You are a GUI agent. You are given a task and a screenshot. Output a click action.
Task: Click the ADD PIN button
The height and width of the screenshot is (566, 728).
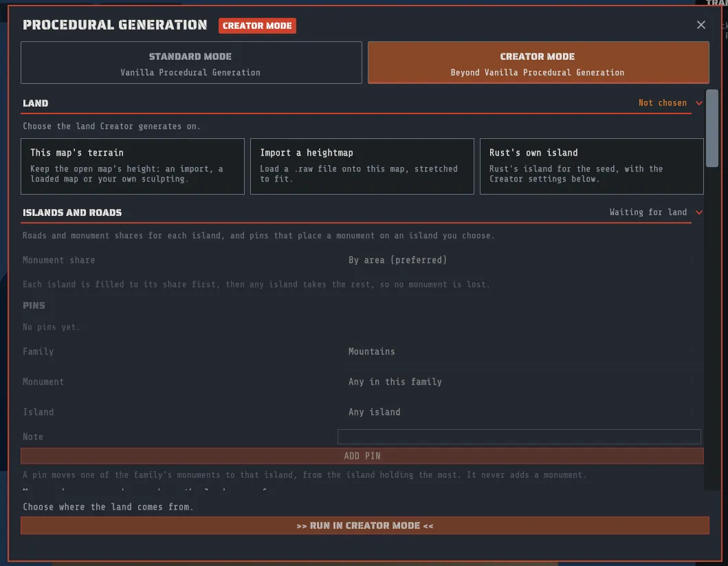tap(362, 456)
